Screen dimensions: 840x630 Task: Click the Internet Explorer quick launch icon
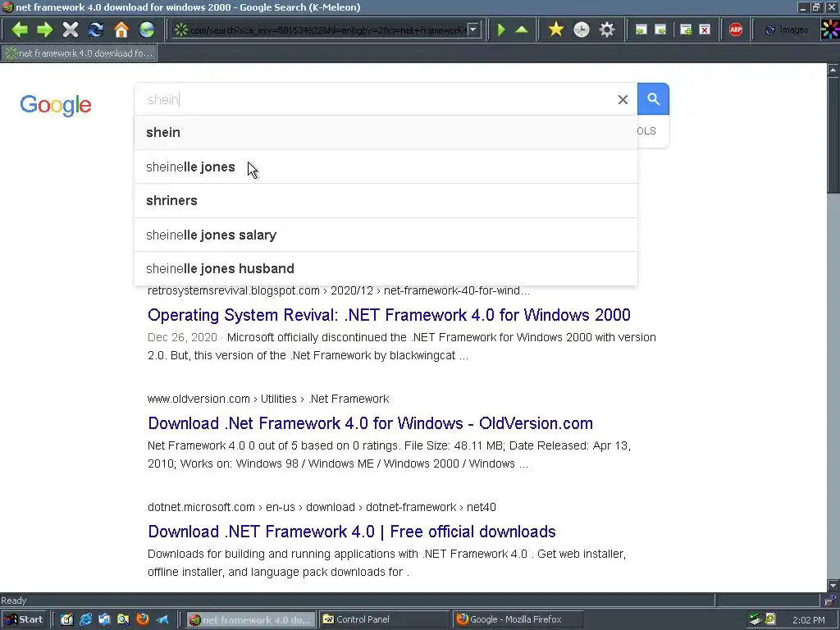[x=85, y=619]
